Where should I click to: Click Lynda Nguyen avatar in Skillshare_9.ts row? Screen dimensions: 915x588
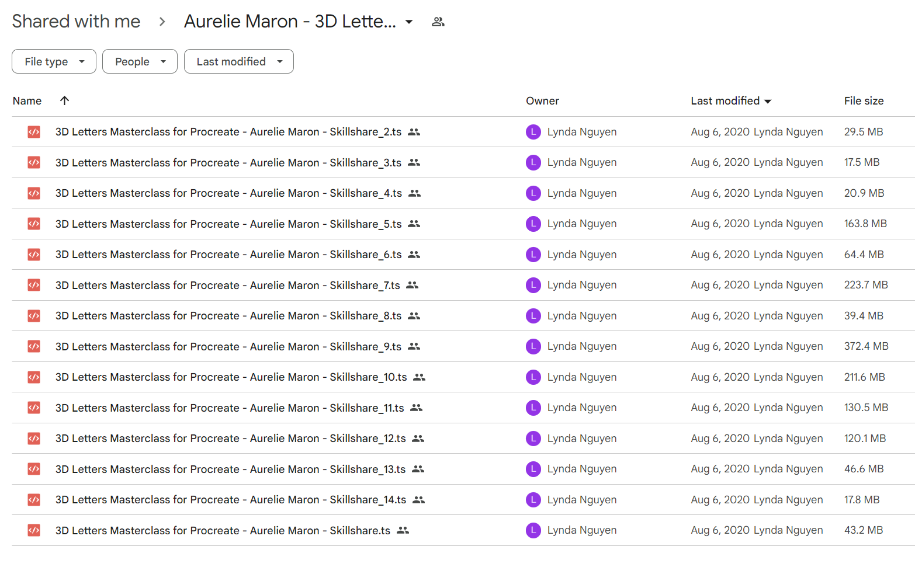tap(533, 346)
